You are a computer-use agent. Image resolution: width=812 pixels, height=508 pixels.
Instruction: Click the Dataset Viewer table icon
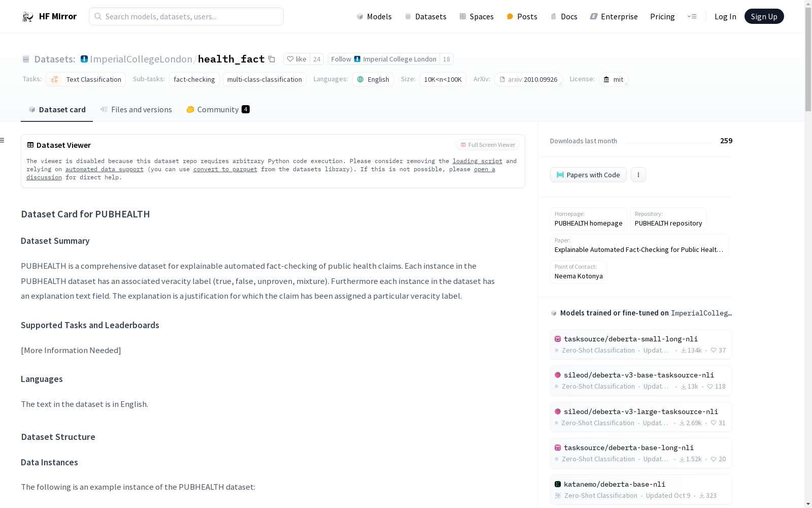pyautogui.click(x=30, y=145)
